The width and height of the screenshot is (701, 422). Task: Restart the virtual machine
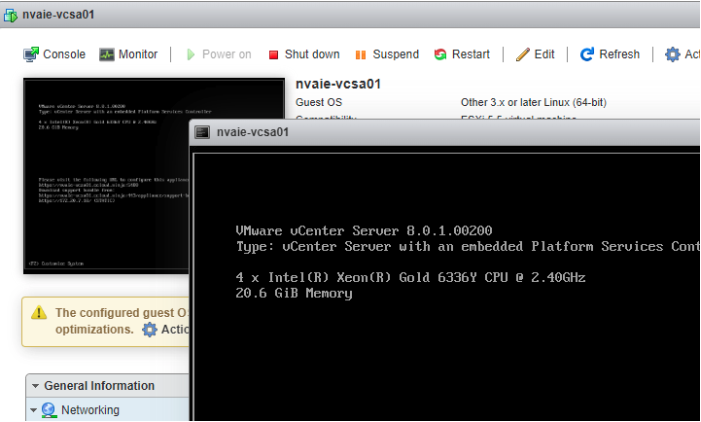[462, 55]
